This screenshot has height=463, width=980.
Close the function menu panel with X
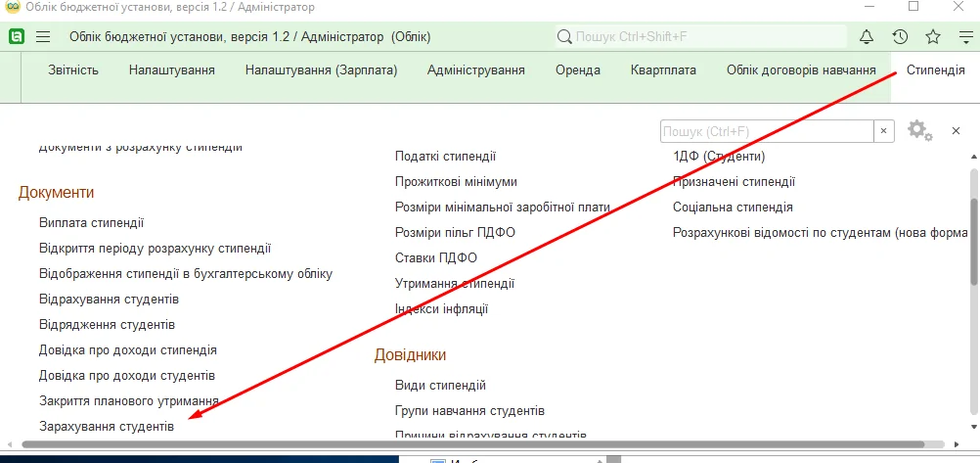[x=956, y=131]
